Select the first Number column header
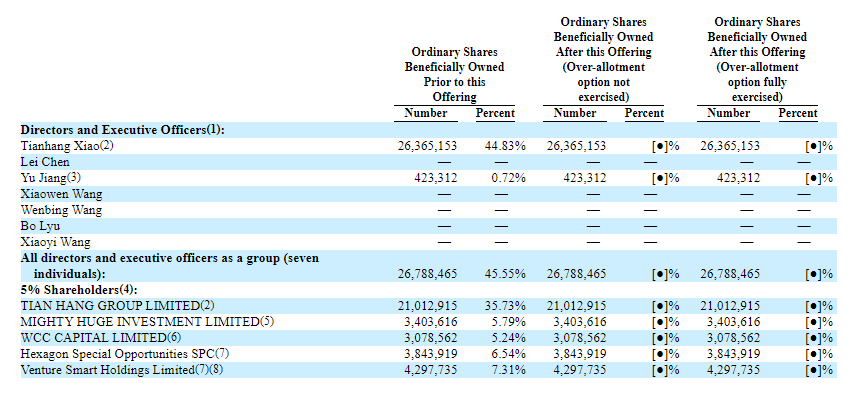Screen dimensions: 868x393 (x=426, y=113)
